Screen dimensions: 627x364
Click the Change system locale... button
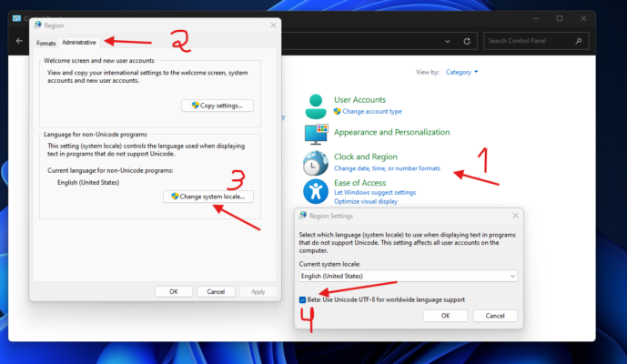coord(209,196)
